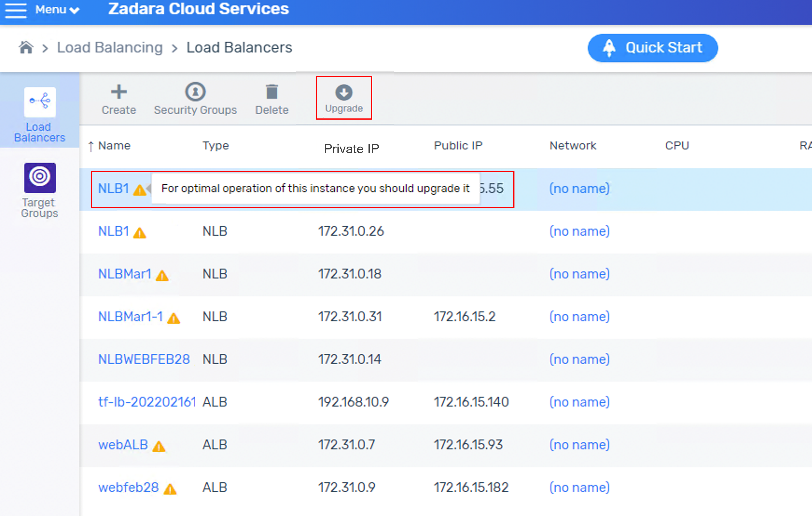Image resolution: width=812 pixels, height=516 pixels.
Task: Sort by the Private IP column
Action: click(x=351, y=149)
